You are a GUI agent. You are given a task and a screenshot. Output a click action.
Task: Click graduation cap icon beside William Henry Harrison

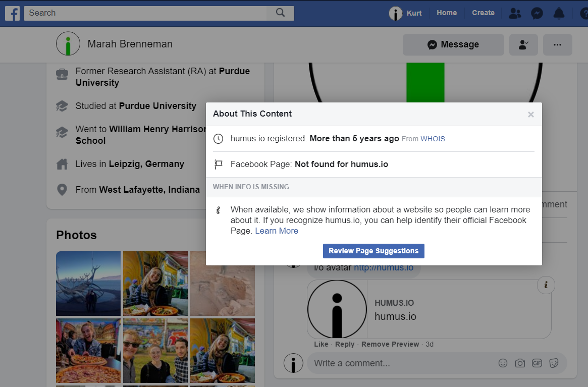point(62,132)
